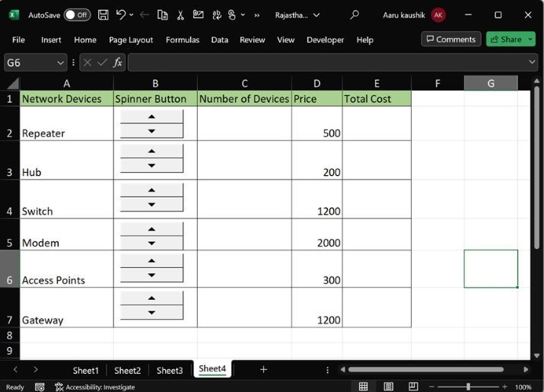Open the Review tab
This screenshot has width=544, height=392.
coord(253,40)
